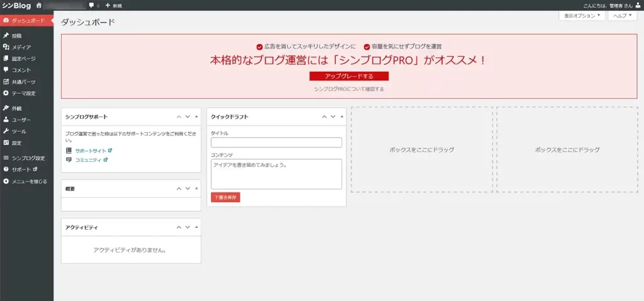The image size is (644, 301).
Task: Toggle the クイックドラフト panel collapse triangle
Action: tap(341, 116)
